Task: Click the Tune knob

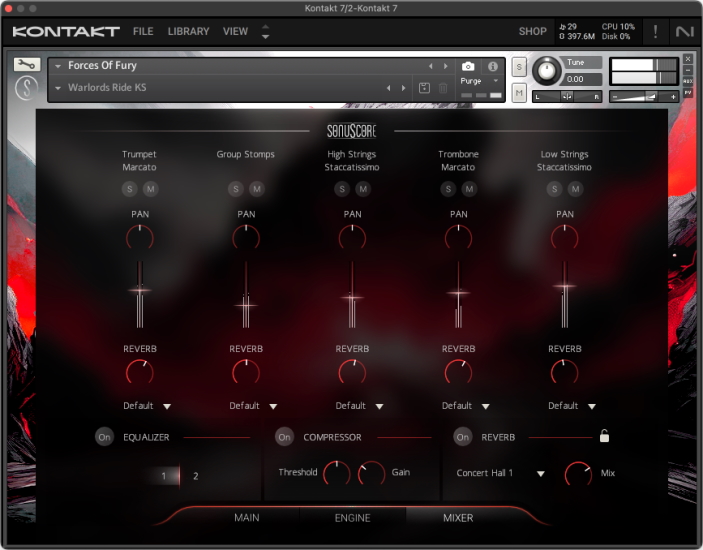Action: tap(547, 70)
